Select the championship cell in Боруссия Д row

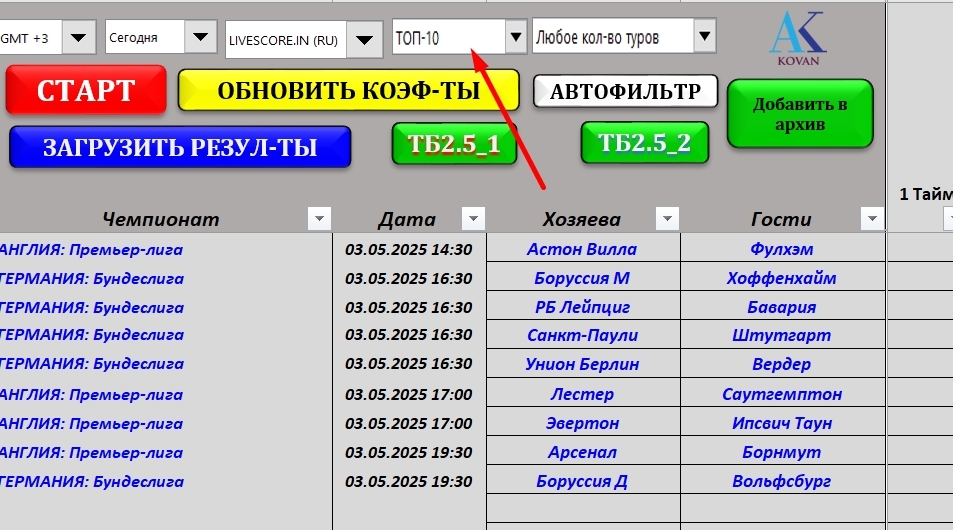pyautogui.click(x=165, y=481)
